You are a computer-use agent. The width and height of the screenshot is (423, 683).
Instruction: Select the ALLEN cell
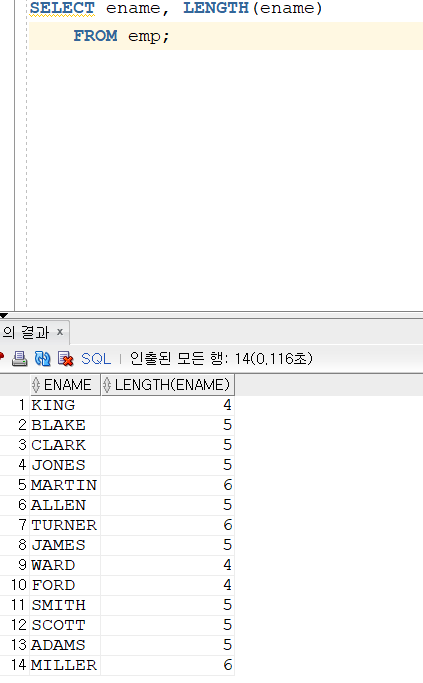(x=65, y=505)
